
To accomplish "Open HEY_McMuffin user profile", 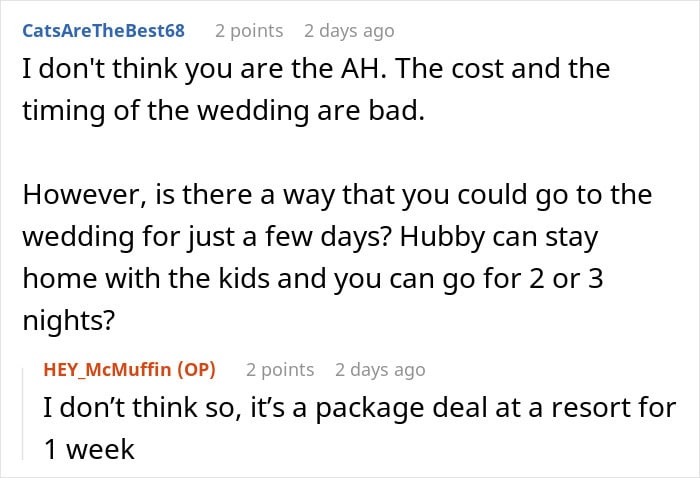I will pos(108,370).
